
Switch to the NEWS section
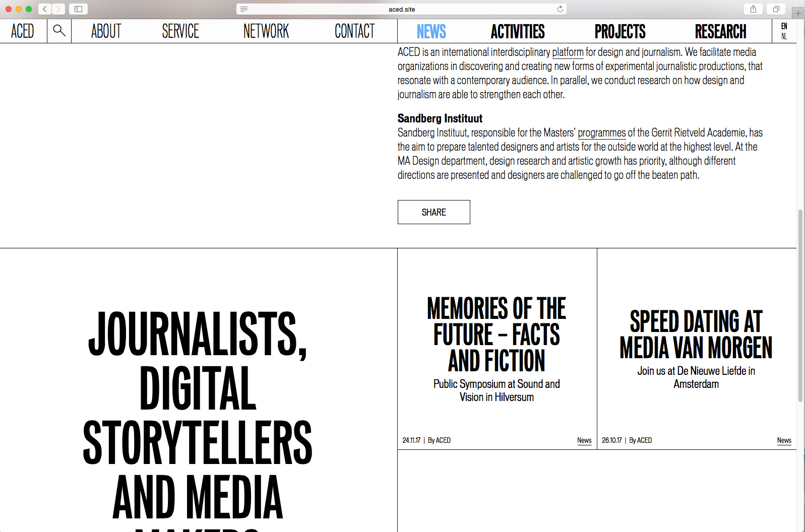click(x=431, y=31)
